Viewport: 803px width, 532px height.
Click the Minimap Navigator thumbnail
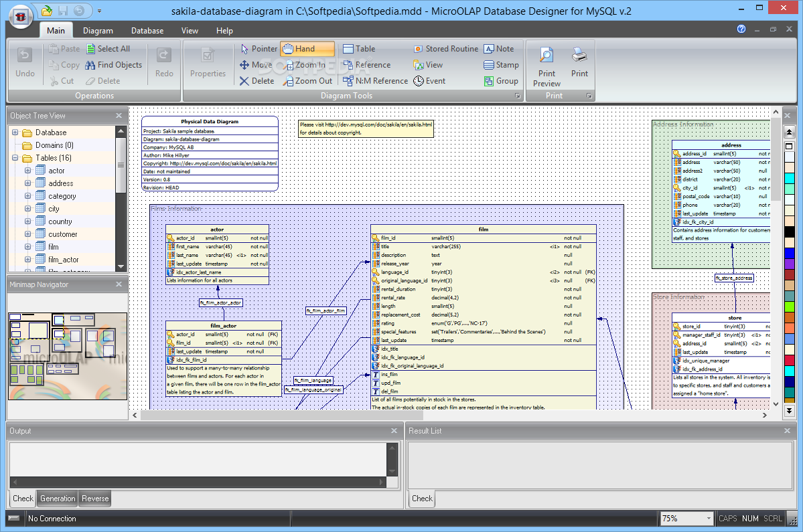(68, 356)
